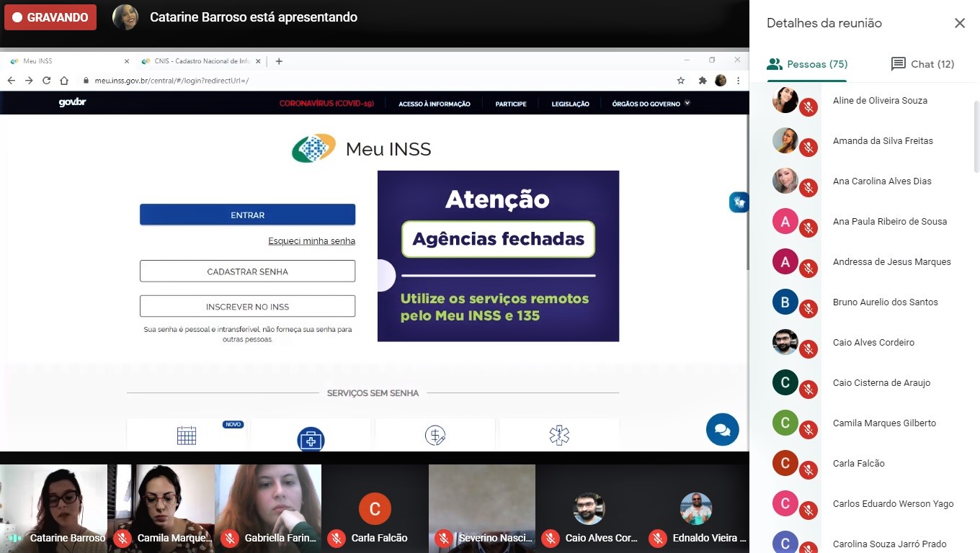Click the banner's previous slide arrow
The height and width of the screenshot is (553, 980).
click(386, 276)
